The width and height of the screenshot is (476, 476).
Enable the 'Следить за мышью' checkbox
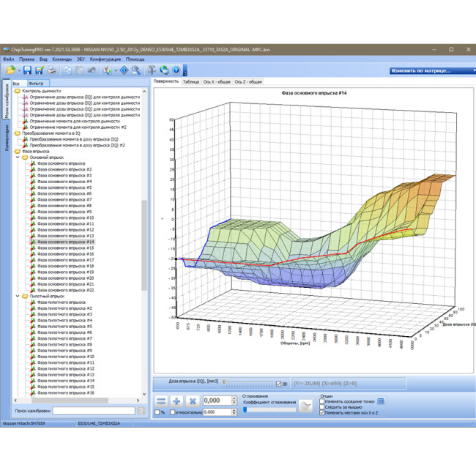[322, 406]
